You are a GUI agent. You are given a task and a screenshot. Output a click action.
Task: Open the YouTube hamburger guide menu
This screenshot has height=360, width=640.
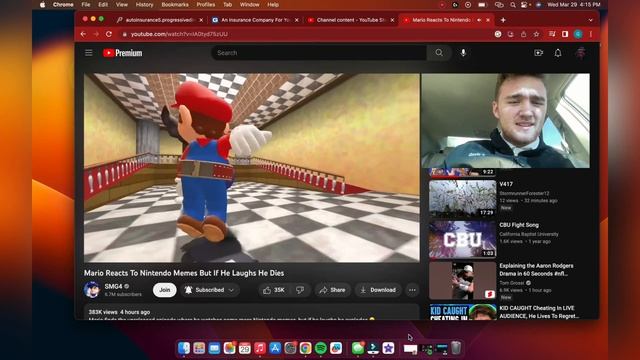[x=89, y=53]
